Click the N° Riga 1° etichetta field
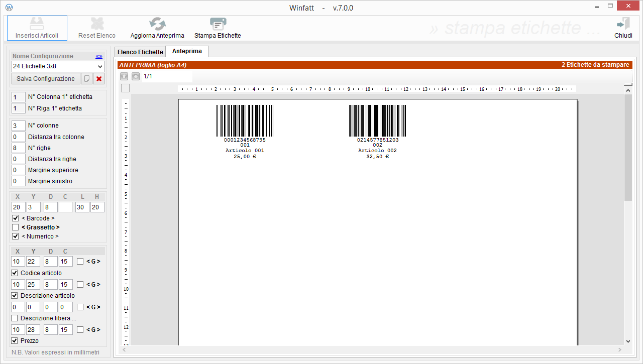The height and width of the screenshot is (364, 643). click(x=19, y=108)
